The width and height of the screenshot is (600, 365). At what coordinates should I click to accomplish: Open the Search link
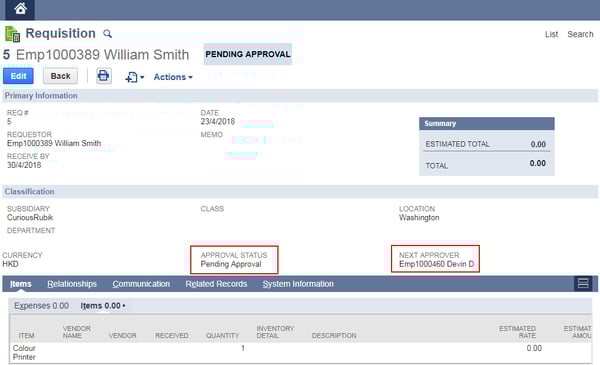[x=580, y=34]
